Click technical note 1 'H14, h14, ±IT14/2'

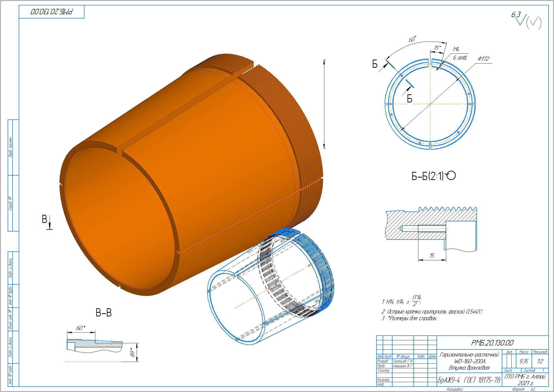point(401,301)
